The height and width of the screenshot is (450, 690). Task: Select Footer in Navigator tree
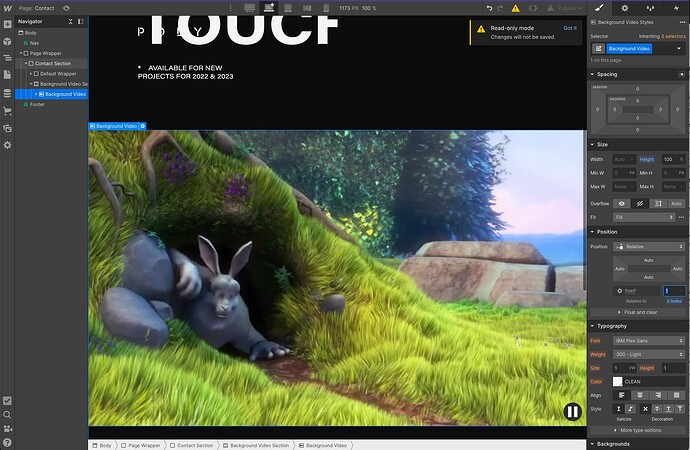tap(37, 104)
